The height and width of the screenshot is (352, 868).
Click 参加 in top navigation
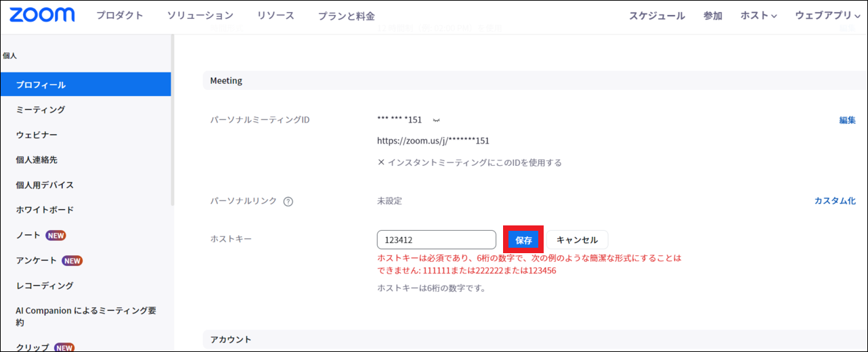[x=713, y=16]
